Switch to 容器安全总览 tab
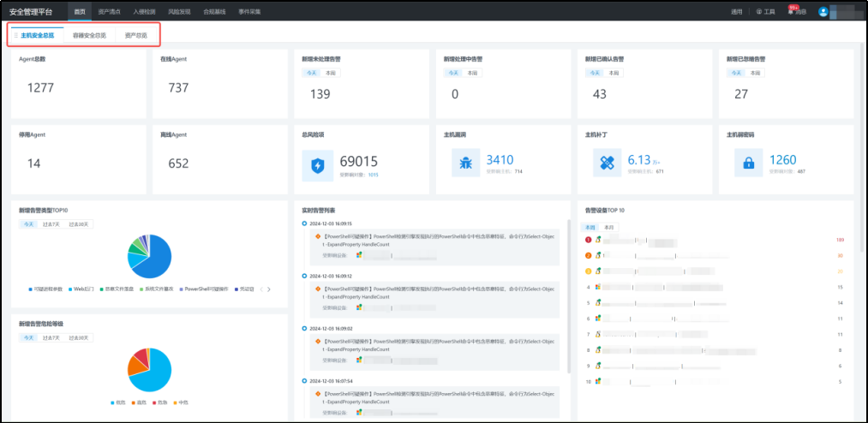 point(90,36)
